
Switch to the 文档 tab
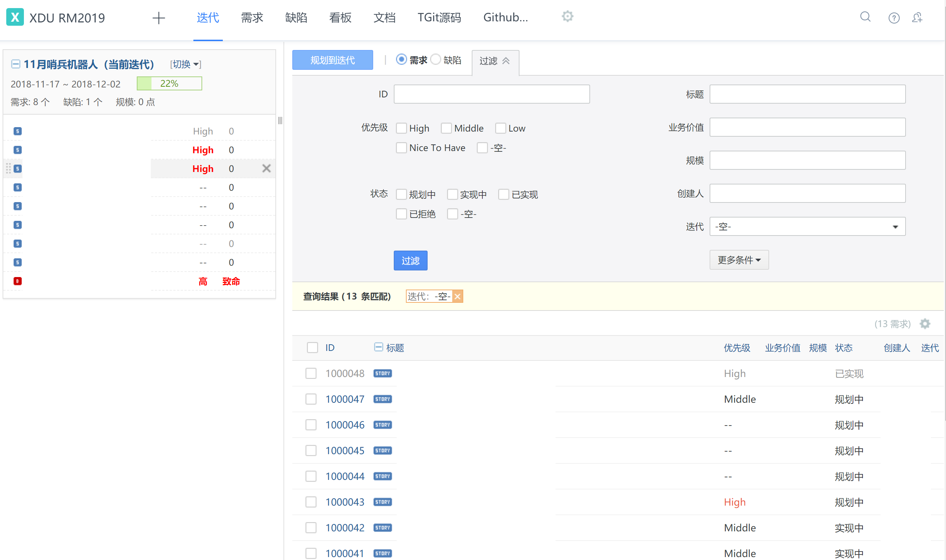[384, 18]
